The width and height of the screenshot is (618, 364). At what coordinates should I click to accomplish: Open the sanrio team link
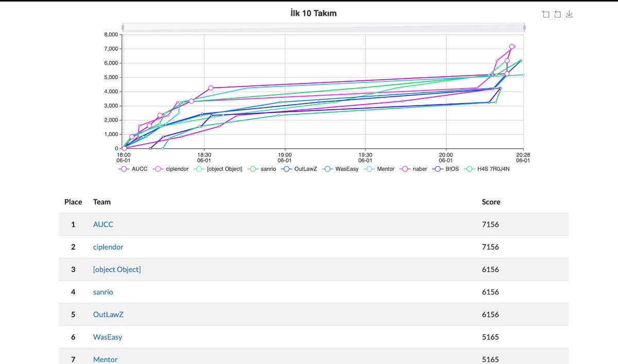point(103,292)
